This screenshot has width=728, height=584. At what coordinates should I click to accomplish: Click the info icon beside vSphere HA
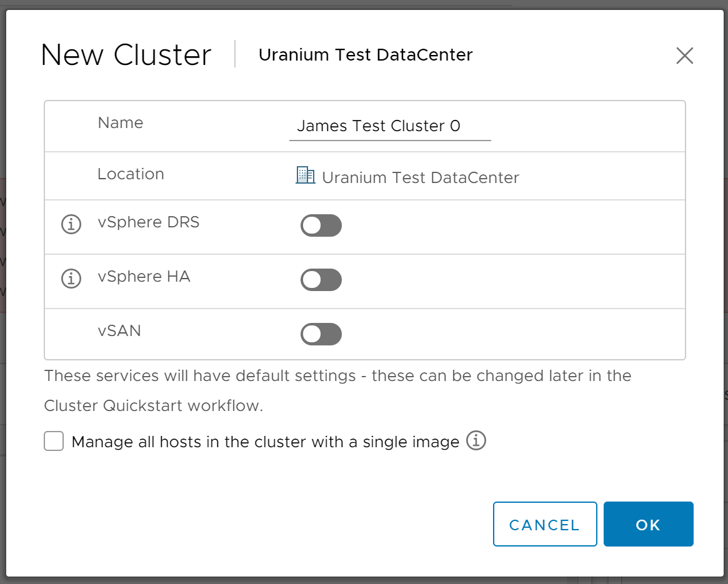71,279
